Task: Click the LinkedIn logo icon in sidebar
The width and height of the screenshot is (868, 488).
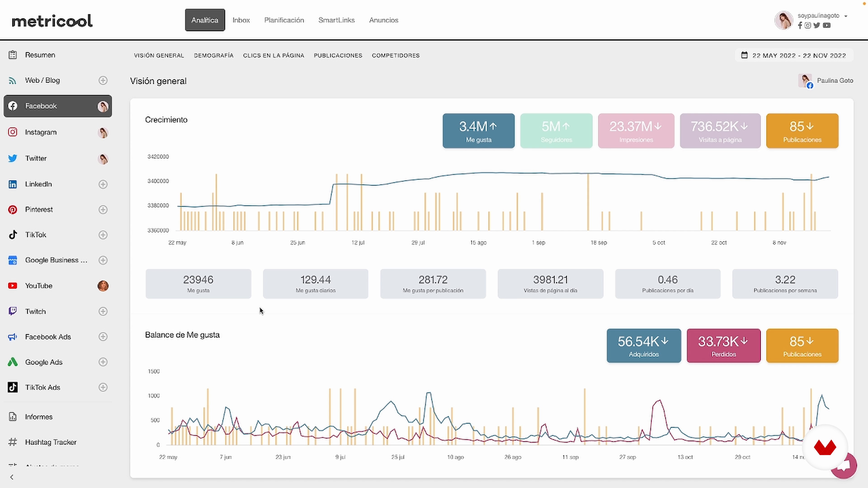Action: coord(12,184)
